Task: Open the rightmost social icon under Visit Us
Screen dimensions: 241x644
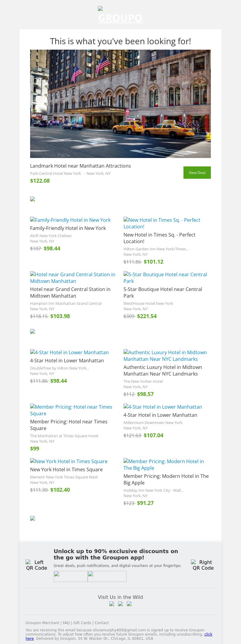Action: [x=129, y=604]
